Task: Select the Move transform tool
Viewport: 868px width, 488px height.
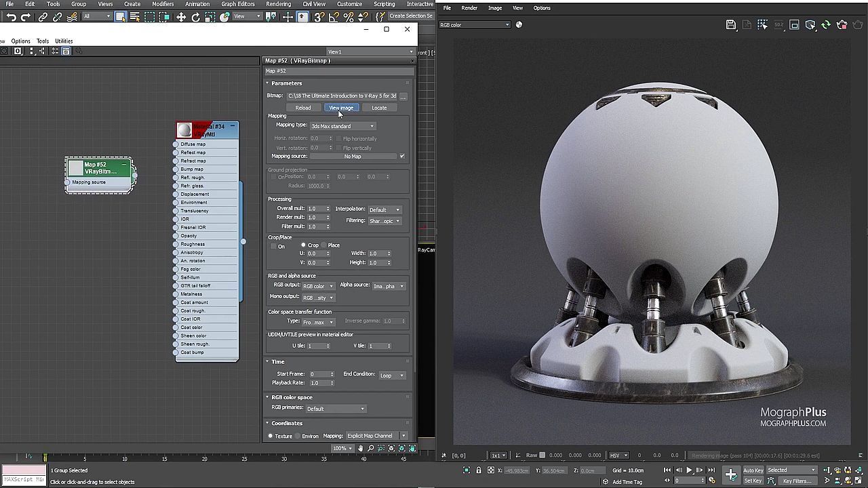Action: pos(181,17)
